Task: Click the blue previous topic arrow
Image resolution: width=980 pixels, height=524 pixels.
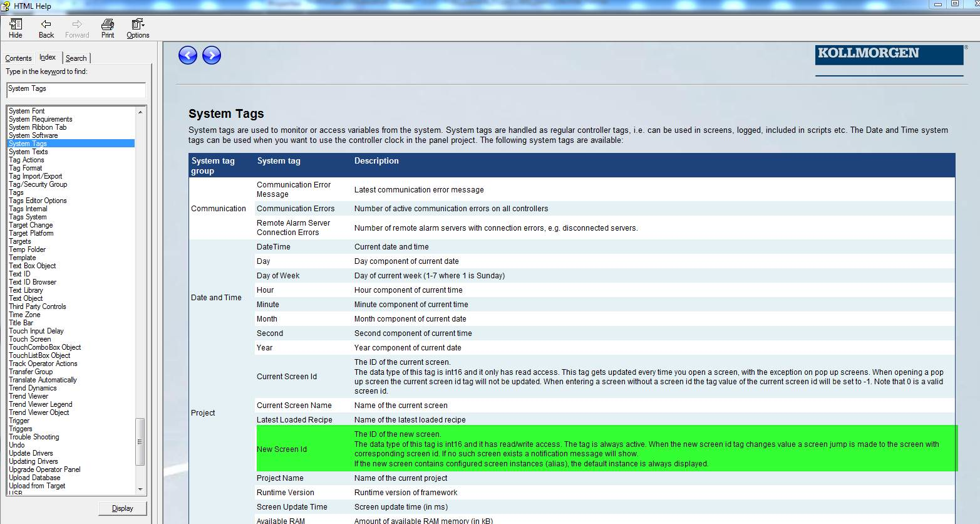Action: coord(188,55)
